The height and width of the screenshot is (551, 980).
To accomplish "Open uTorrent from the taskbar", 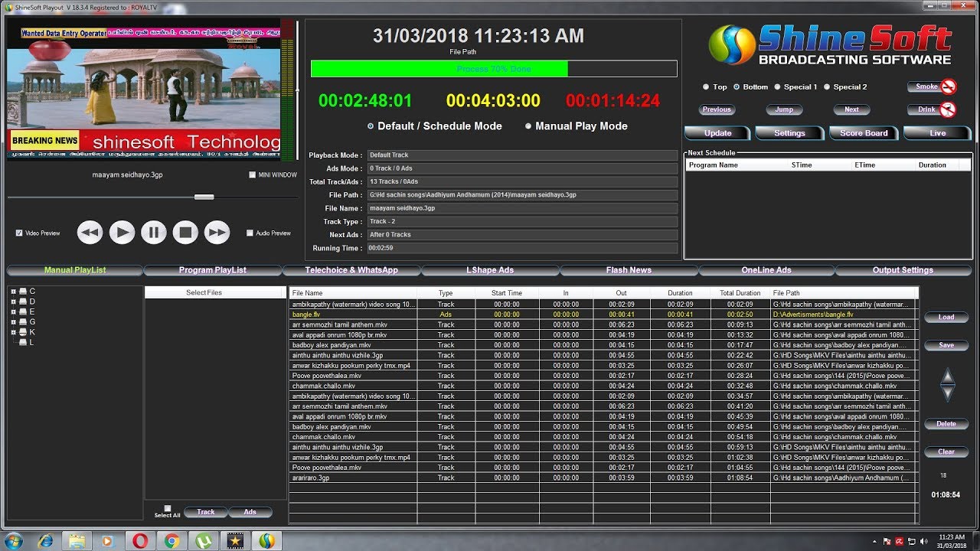I will (204, 541).
